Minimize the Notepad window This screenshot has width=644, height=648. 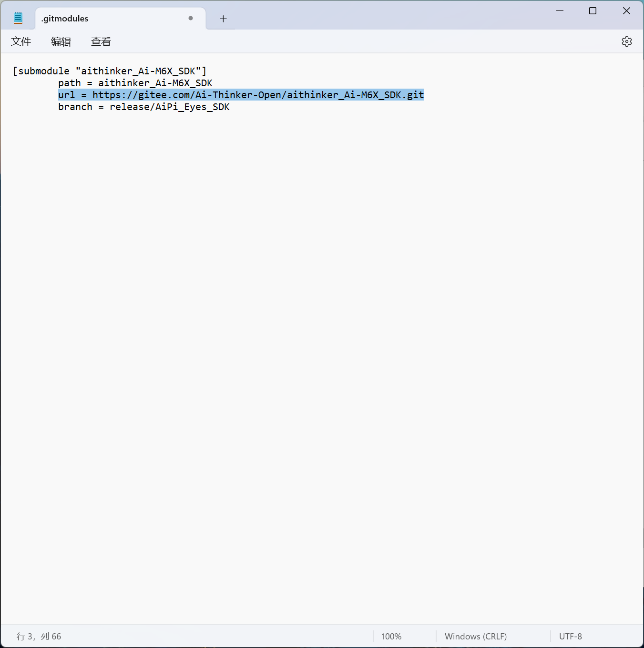(x=560, y=10)
